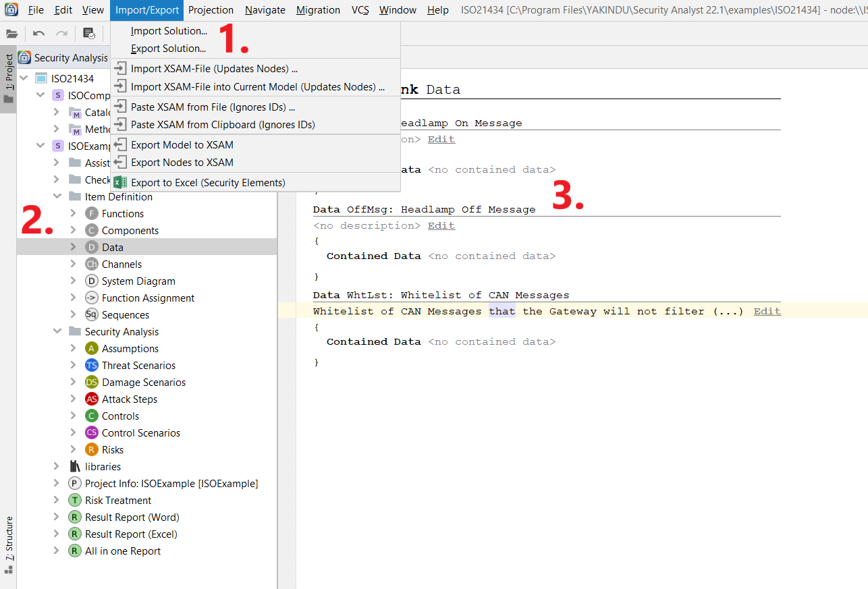Viewport: 868px width, 589px height.
Task: Open the Z: Structure side tab
Action: click(x=9, y=545)
